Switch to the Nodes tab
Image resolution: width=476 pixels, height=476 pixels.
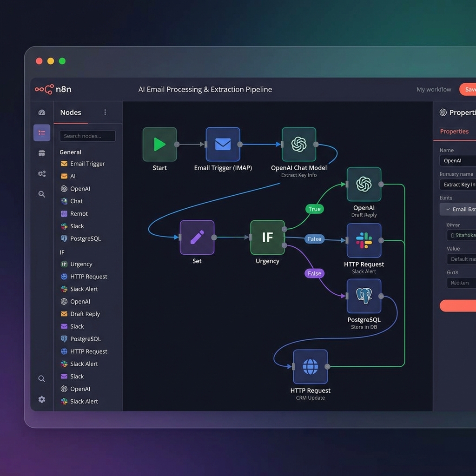(71, 112)
